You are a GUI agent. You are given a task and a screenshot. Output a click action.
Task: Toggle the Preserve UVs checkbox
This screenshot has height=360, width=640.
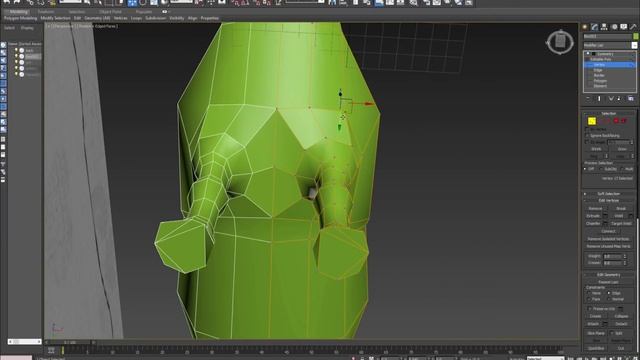pos(589,309)
